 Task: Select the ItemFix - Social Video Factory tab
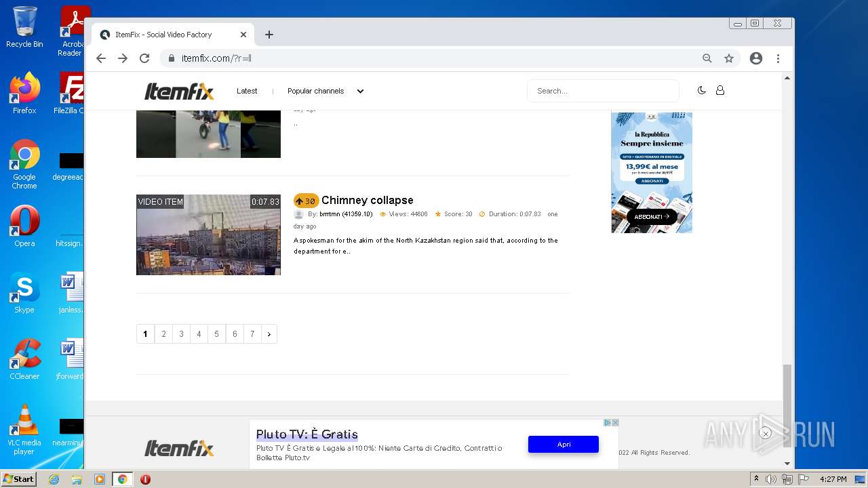pyautogui.click(x=173, y=35)
